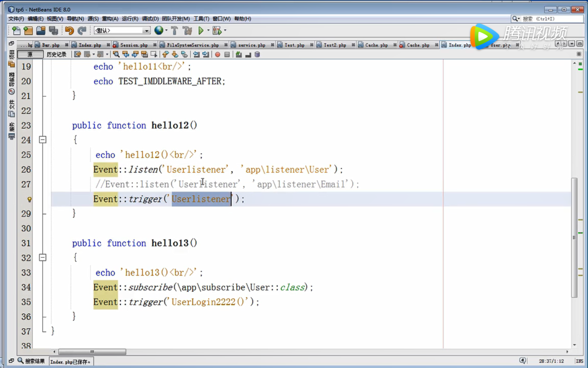This screenshot has height=368, width=588.
Task: Switch to the FileSystemService.php tab
Action: click(193, 45)
